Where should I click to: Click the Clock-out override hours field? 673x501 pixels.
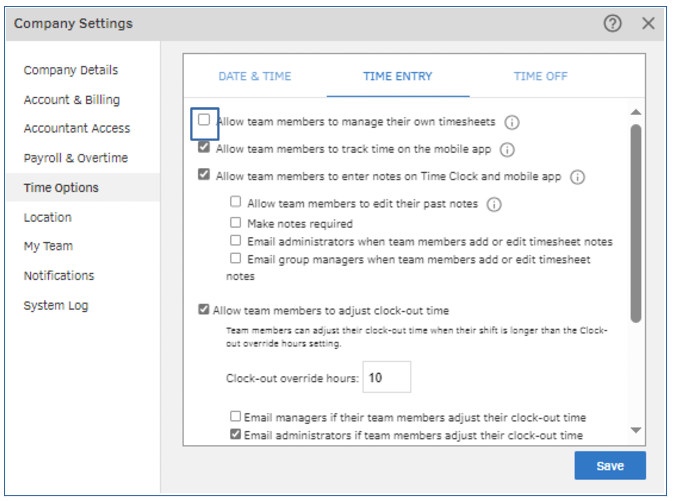(x=386, y=378)
